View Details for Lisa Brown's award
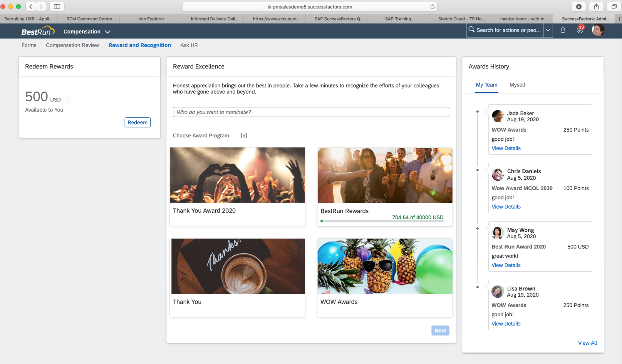The height and width of the screenshot is (364, 622). coord(506,324)
